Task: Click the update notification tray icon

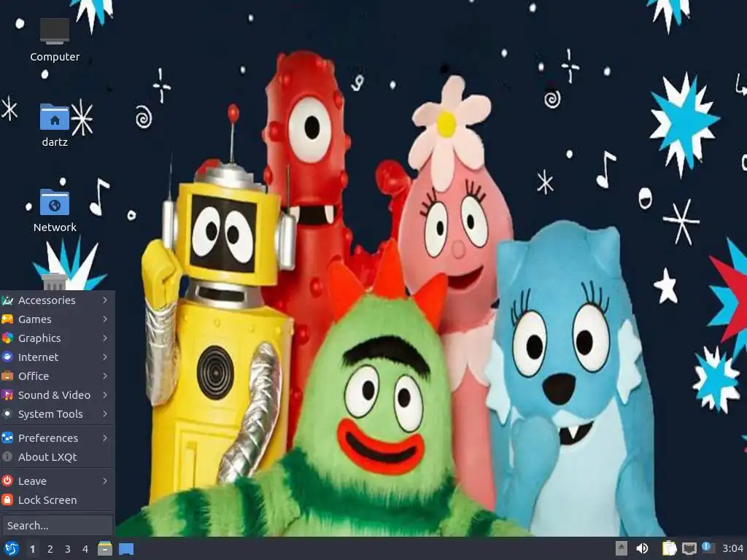Action: pos(708,548)
